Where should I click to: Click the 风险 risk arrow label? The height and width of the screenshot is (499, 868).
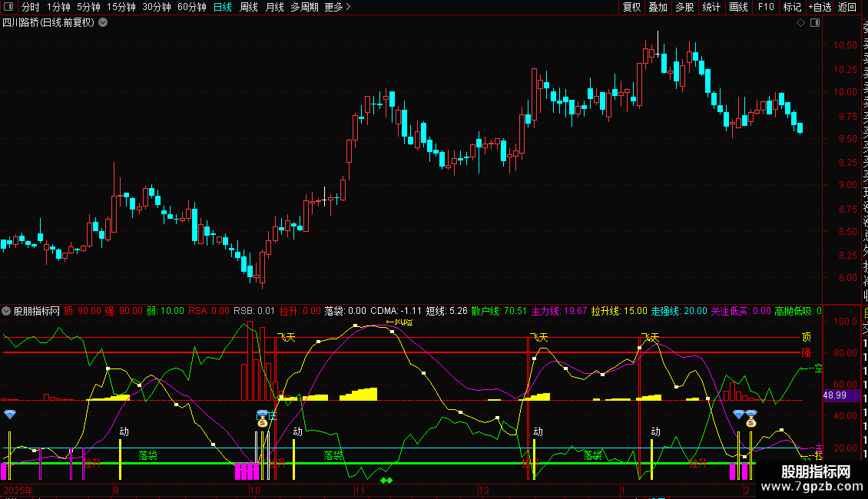tap(399, 322)
